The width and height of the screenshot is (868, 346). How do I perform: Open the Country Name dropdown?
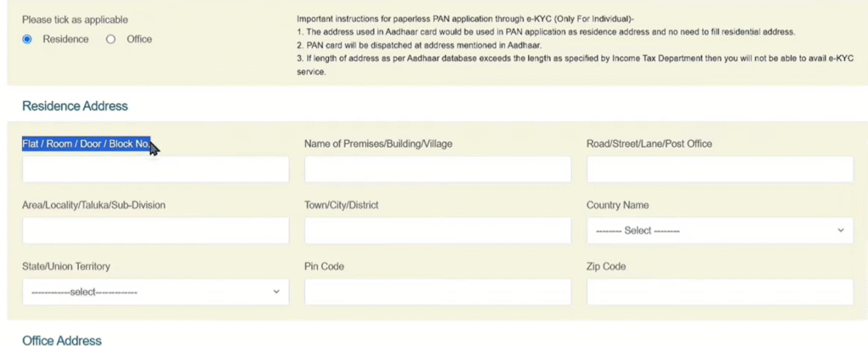719,231
